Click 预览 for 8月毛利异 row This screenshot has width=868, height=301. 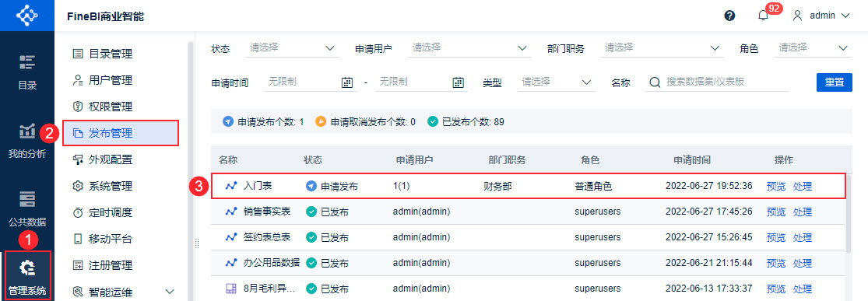tap(775, 289)
